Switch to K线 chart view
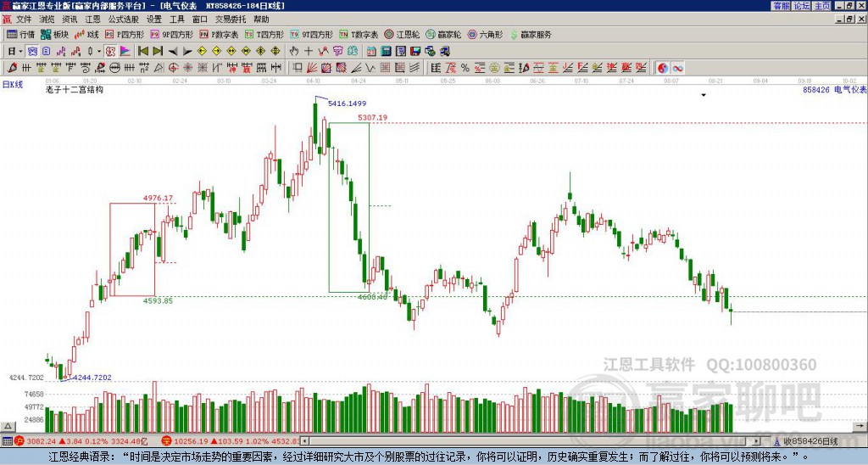Image resolution: width=868 pixels, height=465 pixels. pos(87,34)
